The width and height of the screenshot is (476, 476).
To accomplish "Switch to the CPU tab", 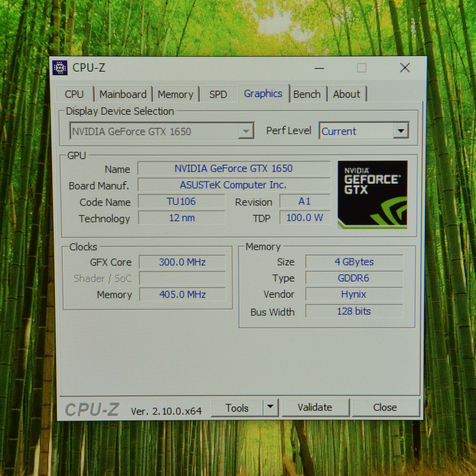I will [74, 94].
